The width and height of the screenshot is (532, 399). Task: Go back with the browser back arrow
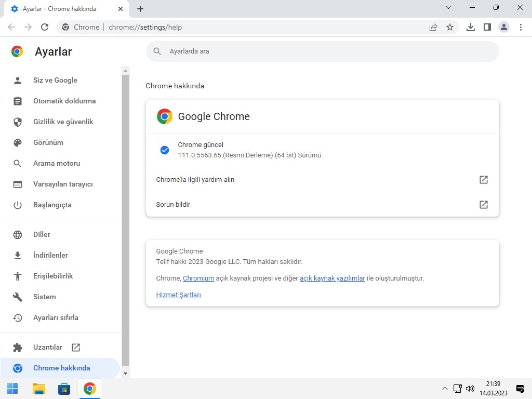(x=11, y=27)
